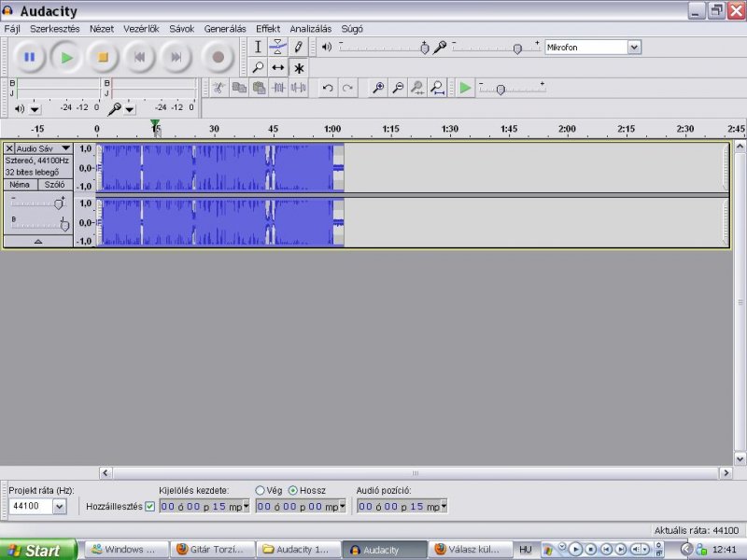Open the Mikrofon input source dropdown
This screenshot has height=560, width=747.
(x=634, y=48)
